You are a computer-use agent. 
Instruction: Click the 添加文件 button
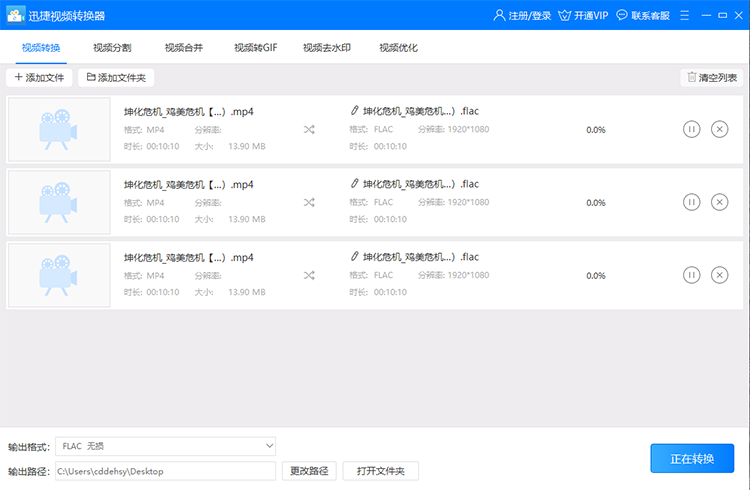(39, 78)
